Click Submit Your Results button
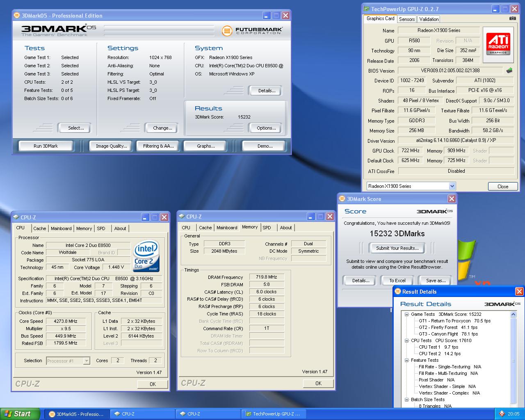This screenshot has width=525, height=420. click(x=397, y=248)
